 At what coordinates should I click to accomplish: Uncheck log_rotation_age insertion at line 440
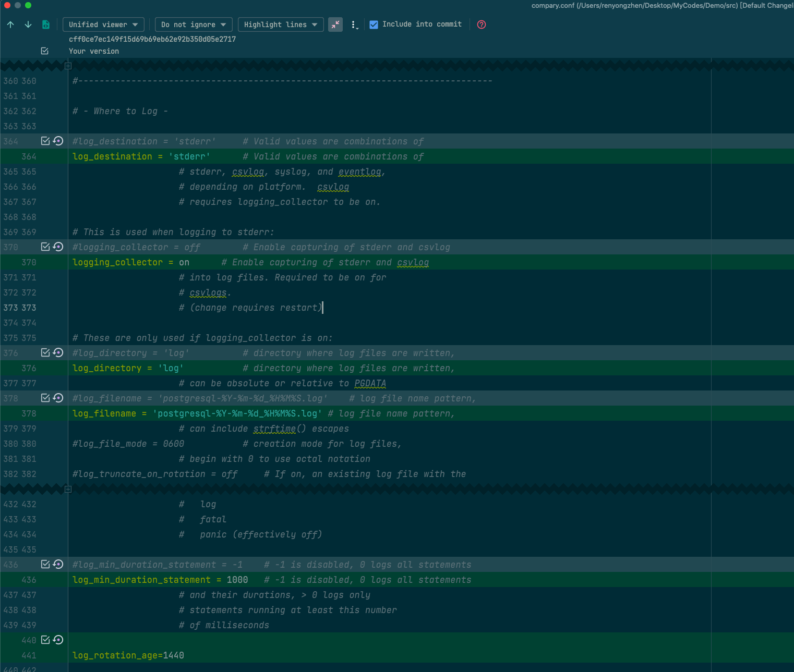pos(45,640)
